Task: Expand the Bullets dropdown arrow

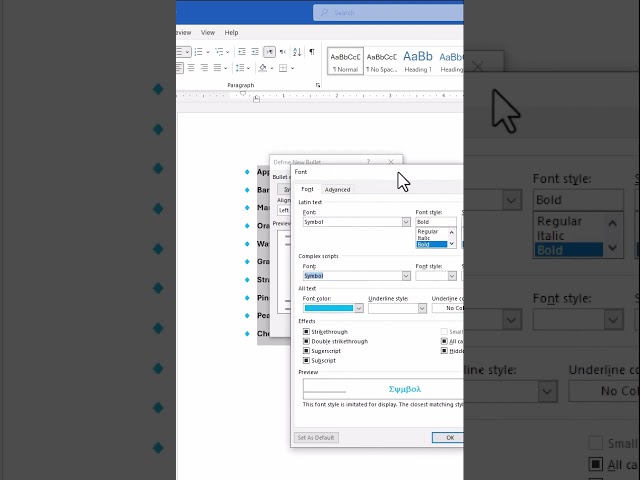Action: click(x=187, y=52)
